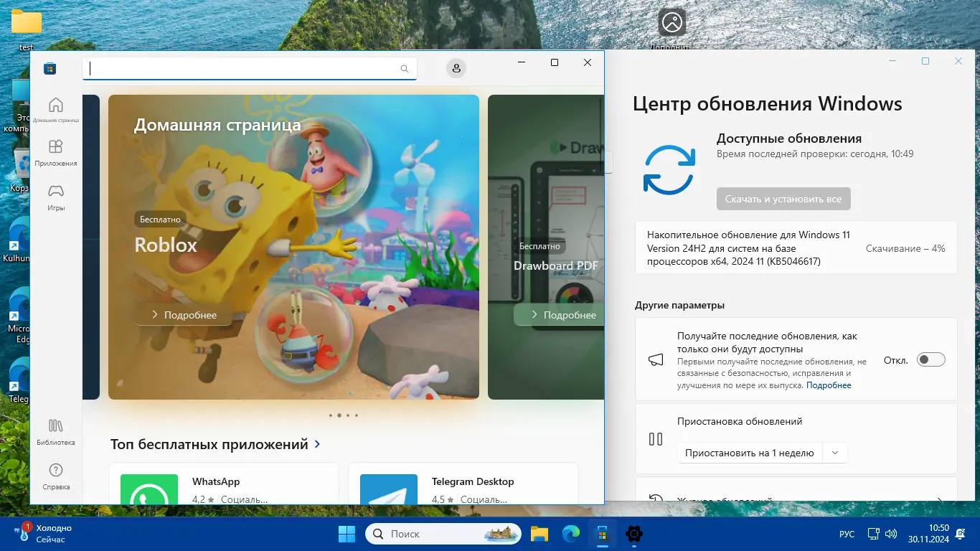The width and height of the screenshot is (980, 551).
Task: Click the 4,2 star rating under WhatsApp
Action: click(x=203, y=499)
